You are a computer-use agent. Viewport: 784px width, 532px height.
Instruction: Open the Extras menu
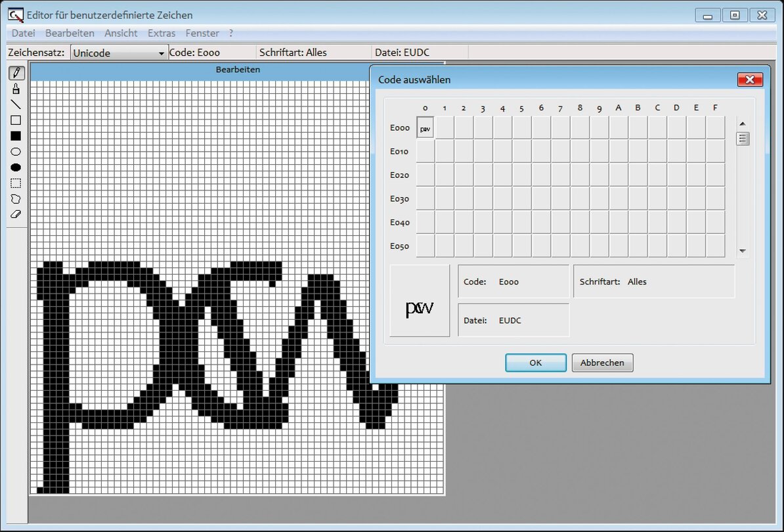pos(162,33)
